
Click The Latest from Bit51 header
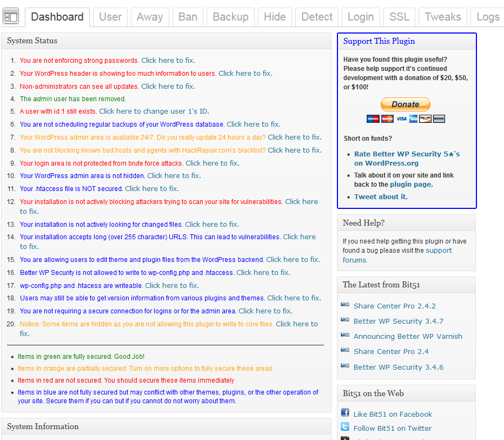point(406,285)
